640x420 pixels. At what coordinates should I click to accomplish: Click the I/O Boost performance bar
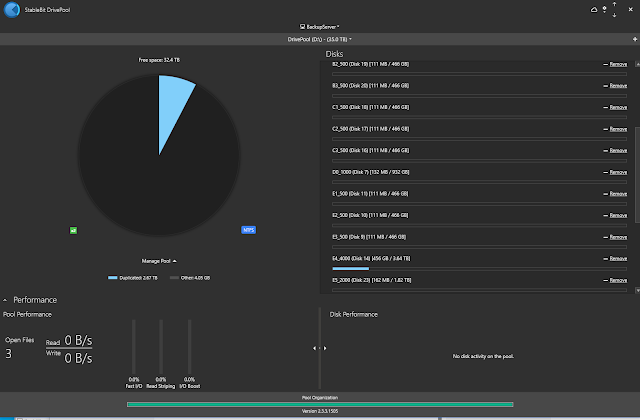[189, 346]
